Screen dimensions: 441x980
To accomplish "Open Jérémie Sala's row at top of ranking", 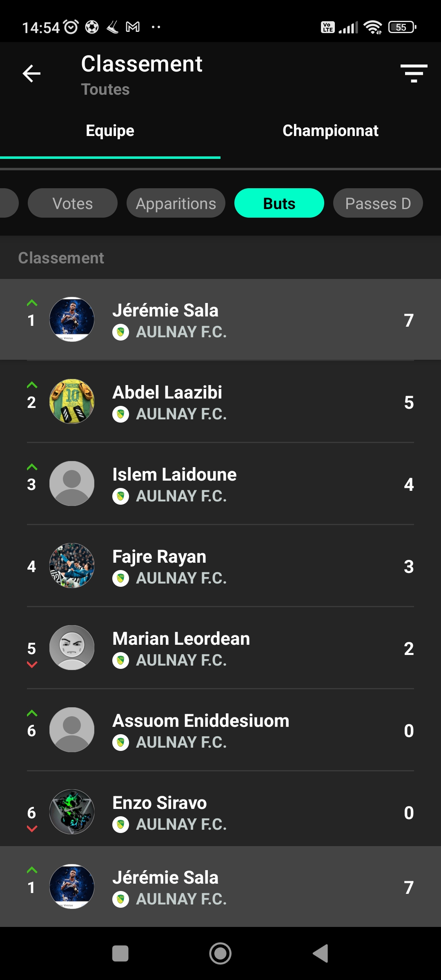I will 220,319.
